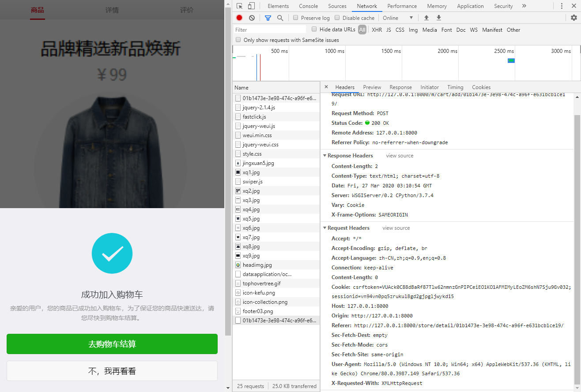Show the Preview tab of request
Image resolution: width=581 pixels, height=392 pixels.
tap(372, 87)
